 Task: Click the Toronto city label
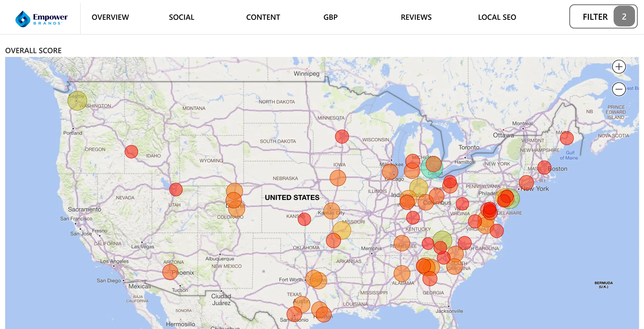click(x=469, y=147)
